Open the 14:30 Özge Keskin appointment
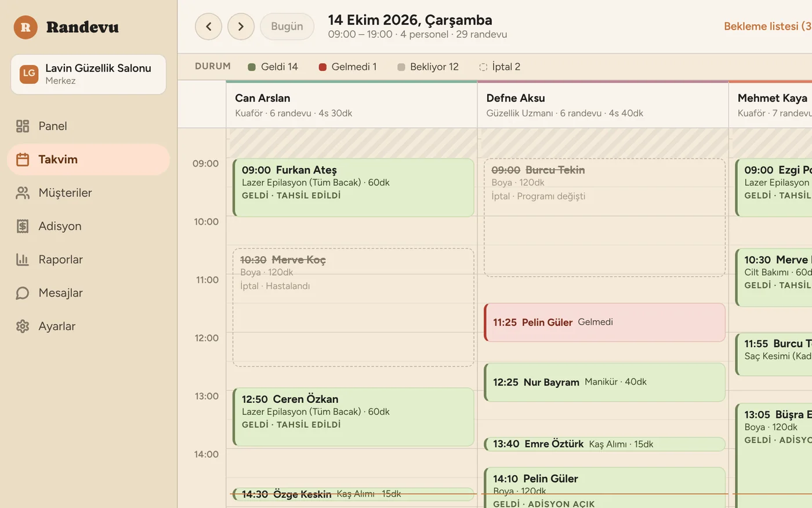This screenshot has height=508, width=812. point(353,494)
